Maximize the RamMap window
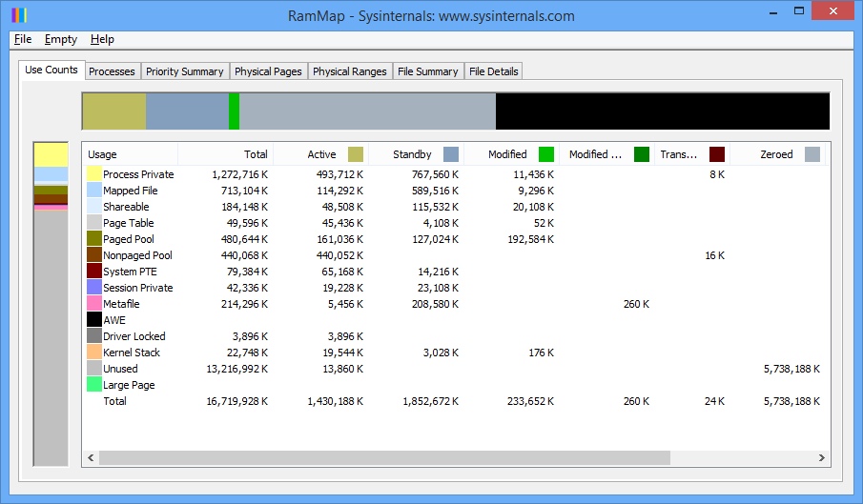863x504 pixels. click(x=798, y=11)
